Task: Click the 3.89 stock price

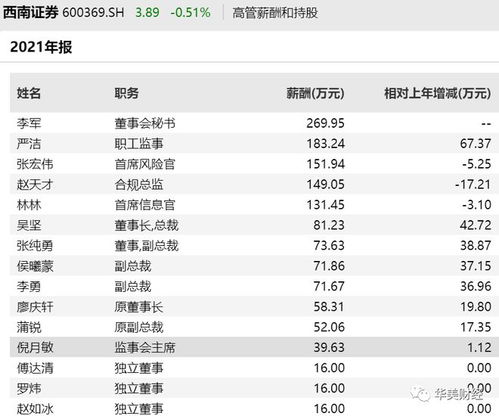Action: tap(147, 13)
